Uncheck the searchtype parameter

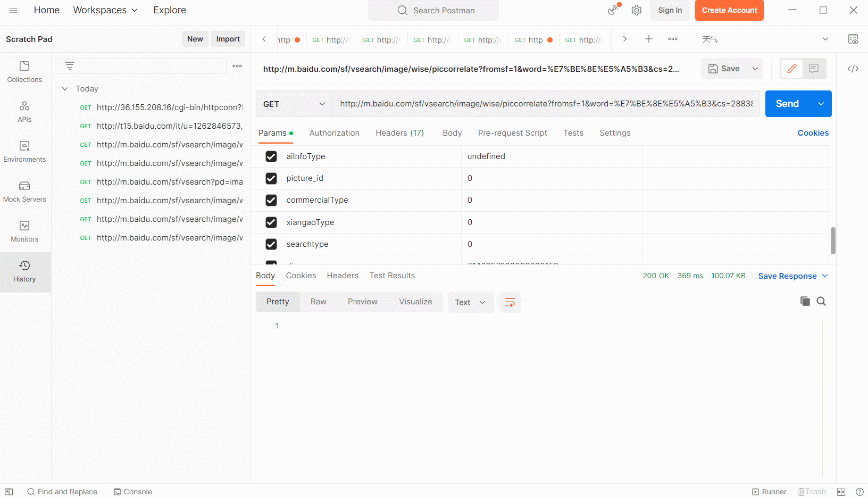[x=271, y=244]
